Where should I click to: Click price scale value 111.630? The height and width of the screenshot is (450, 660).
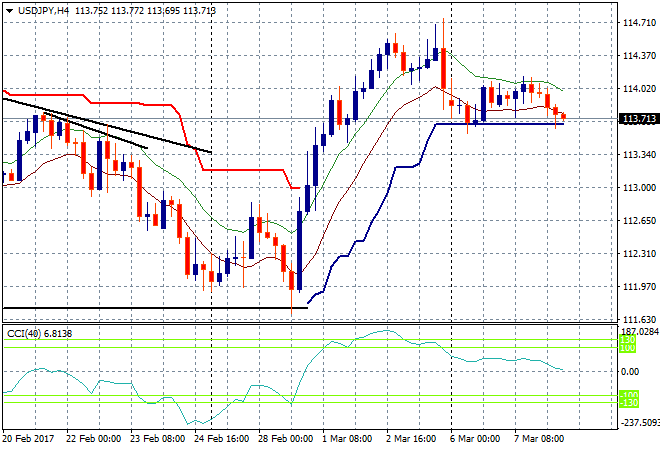(639, 320)
